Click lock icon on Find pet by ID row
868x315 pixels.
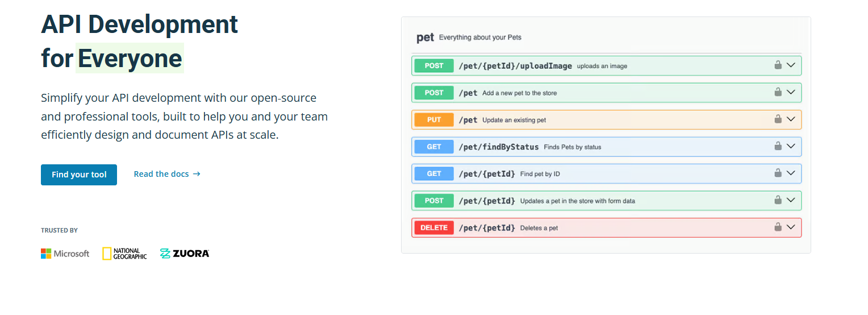coord(778,173)
